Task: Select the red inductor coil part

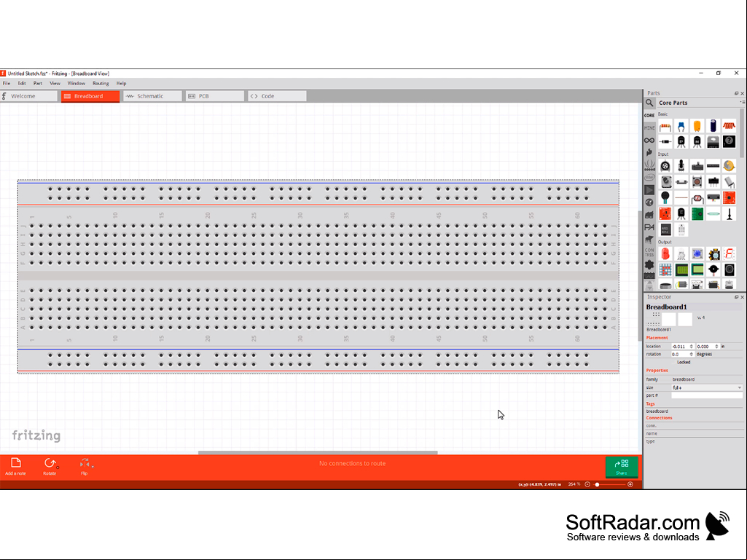Action: [x=729, y=127]
